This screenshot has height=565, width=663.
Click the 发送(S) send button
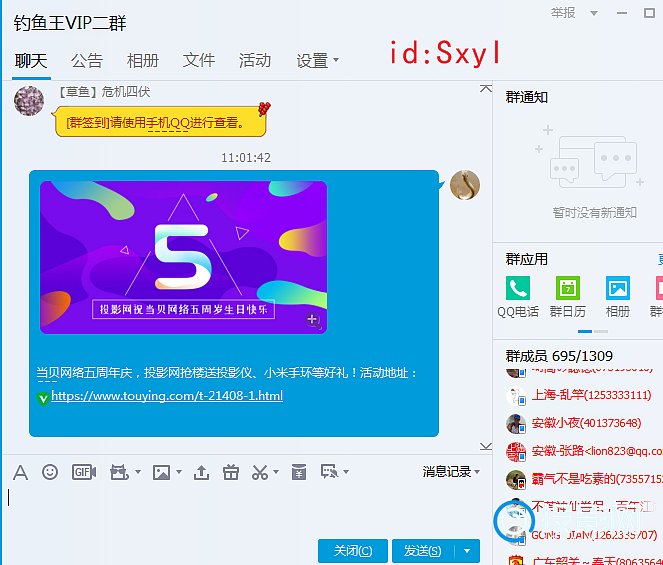coord(423,551)
